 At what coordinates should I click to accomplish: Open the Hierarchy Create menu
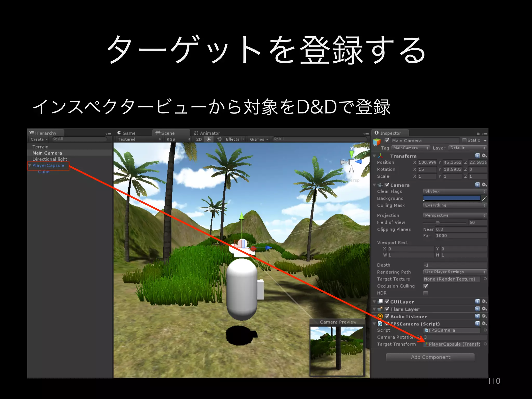[x=39, y=139]
